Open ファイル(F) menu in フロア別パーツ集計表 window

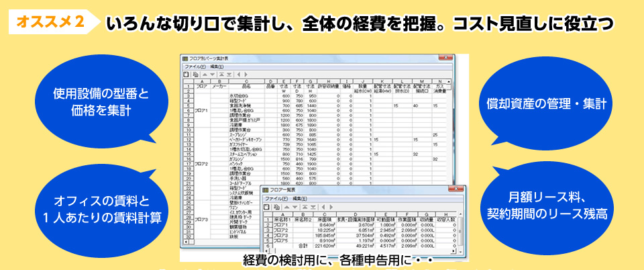195,67
